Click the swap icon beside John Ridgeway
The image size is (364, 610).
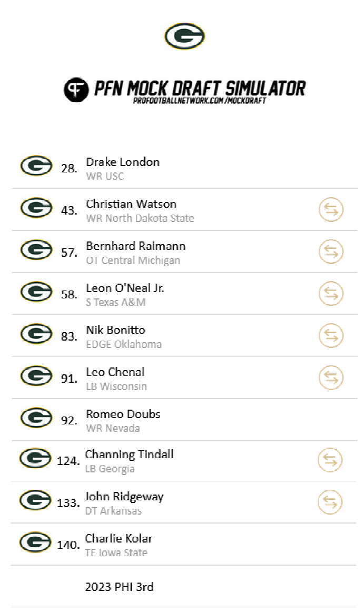tap(330, 502)
